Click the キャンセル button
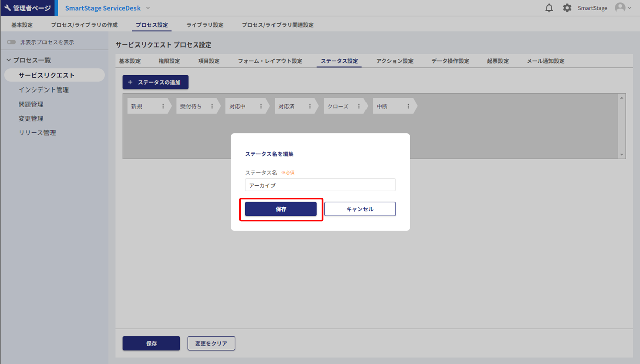Viewport: 640px width, 364px height. (x=359, y=209)
